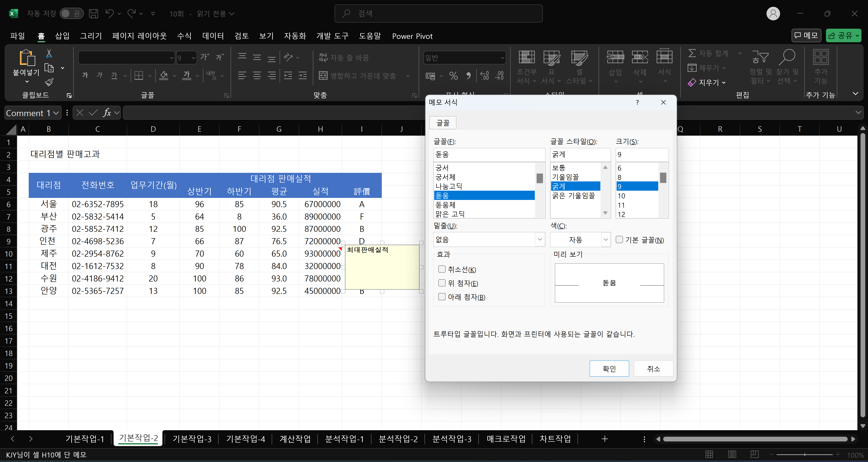Click the format painter brush icon

tap(49, 82)
